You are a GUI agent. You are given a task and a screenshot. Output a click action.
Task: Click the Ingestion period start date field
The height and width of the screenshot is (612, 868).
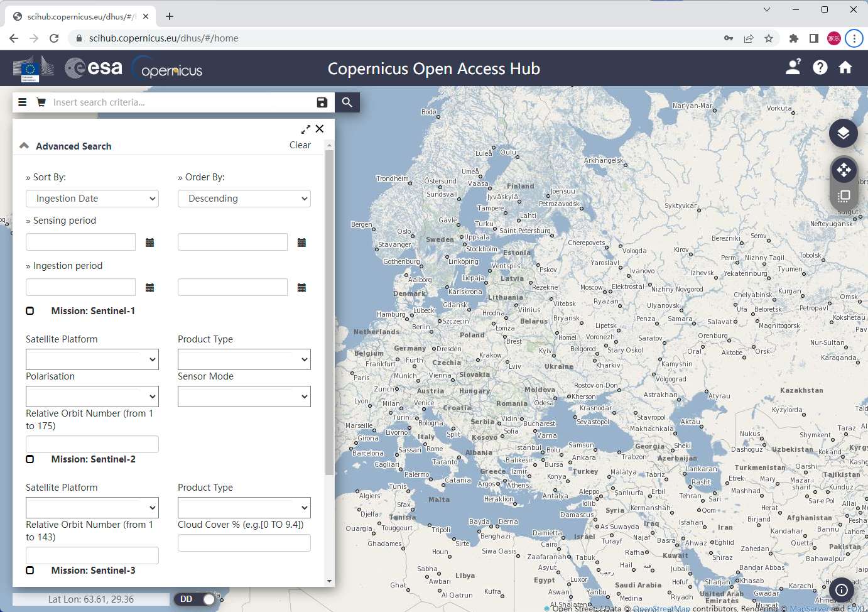pyautogui.click(x=80, y=287)
